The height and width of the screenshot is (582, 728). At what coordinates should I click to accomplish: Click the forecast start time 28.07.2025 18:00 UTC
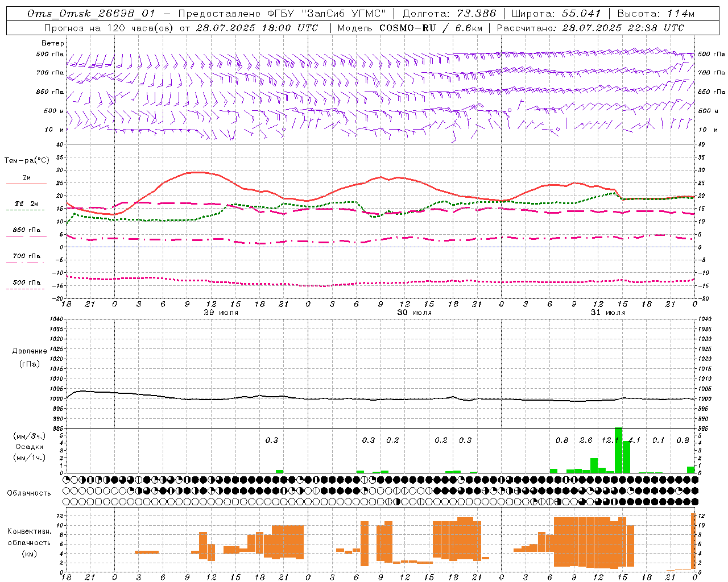pyautogui.click(x=257, y=27)
